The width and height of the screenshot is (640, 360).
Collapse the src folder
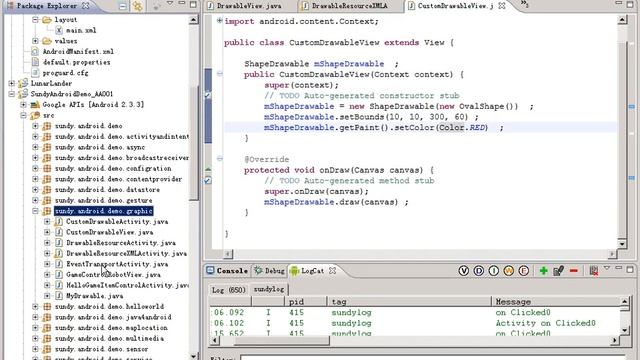tap(23, 115)
